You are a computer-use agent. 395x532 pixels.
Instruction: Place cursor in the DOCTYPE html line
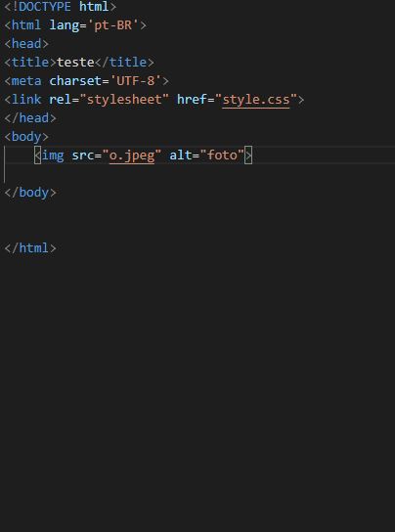[x=60, y=7]
